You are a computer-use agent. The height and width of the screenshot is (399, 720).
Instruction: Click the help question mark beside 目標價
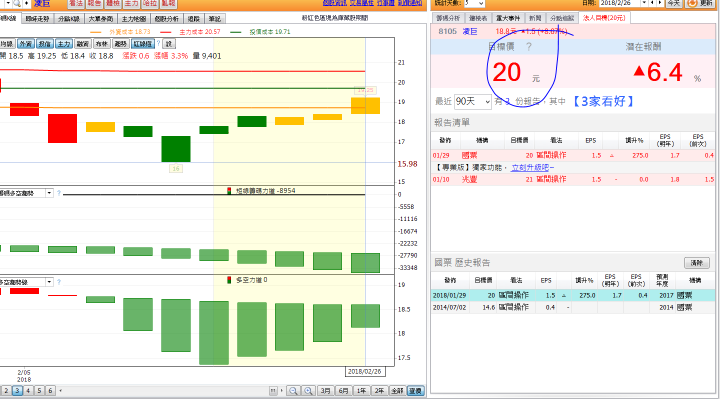click(x=529, y=46)
